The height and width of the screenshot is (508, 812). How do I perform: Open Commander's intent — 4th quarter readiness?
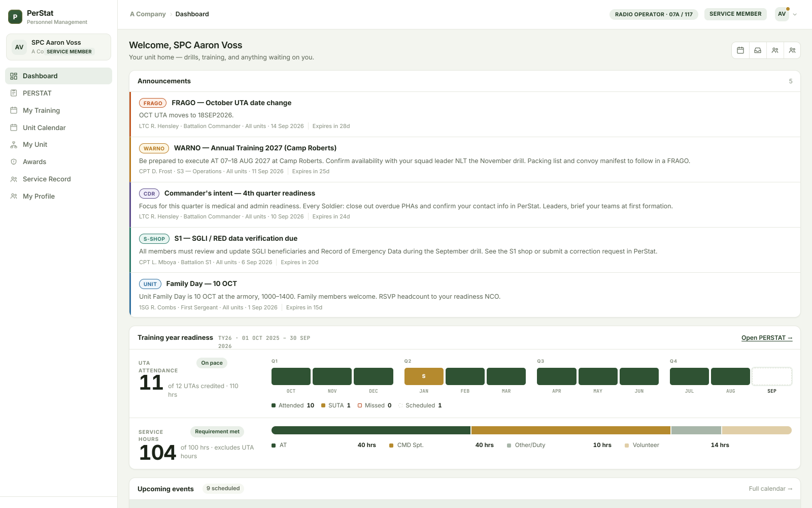(x=465, y=205)
